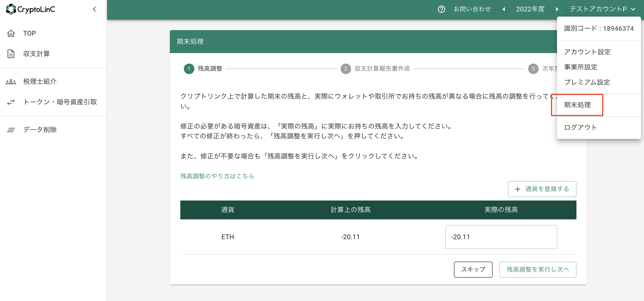Click the plus icon next to 通貨を登録する

pyautogui.click(x=518, y=189)
